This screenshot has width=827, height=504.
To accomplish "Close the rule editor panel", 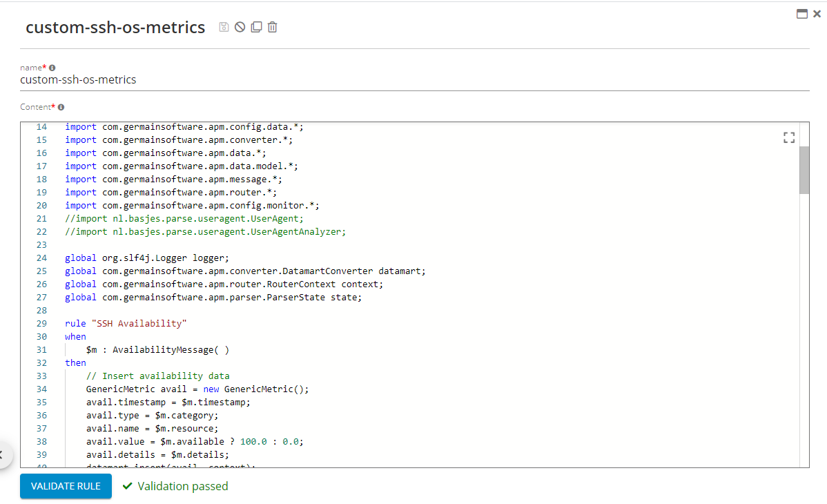I will pos(817,14).
